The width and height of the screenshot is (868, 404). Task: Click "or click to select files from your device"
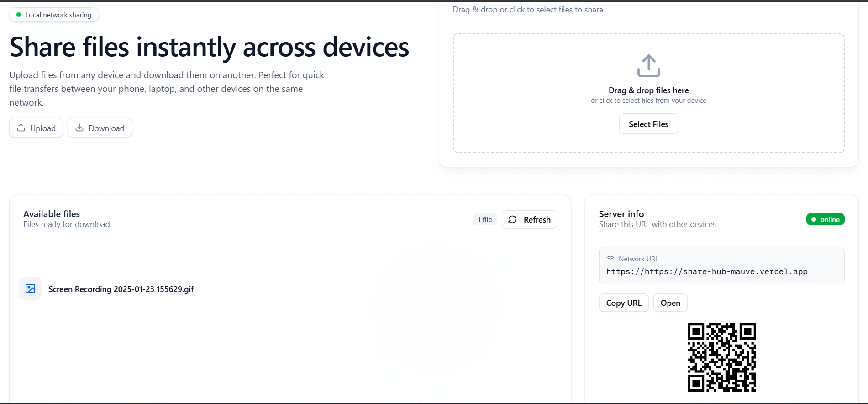coord(648,101)
